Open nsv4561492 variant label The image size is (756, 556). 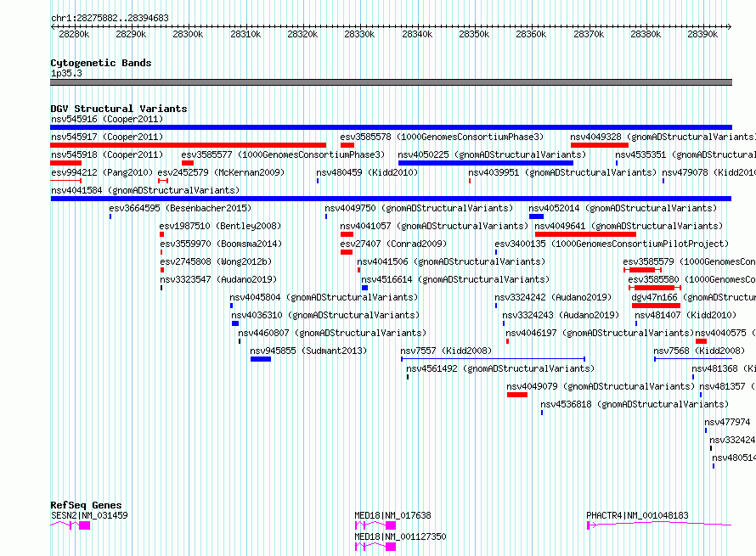[500, 368]
